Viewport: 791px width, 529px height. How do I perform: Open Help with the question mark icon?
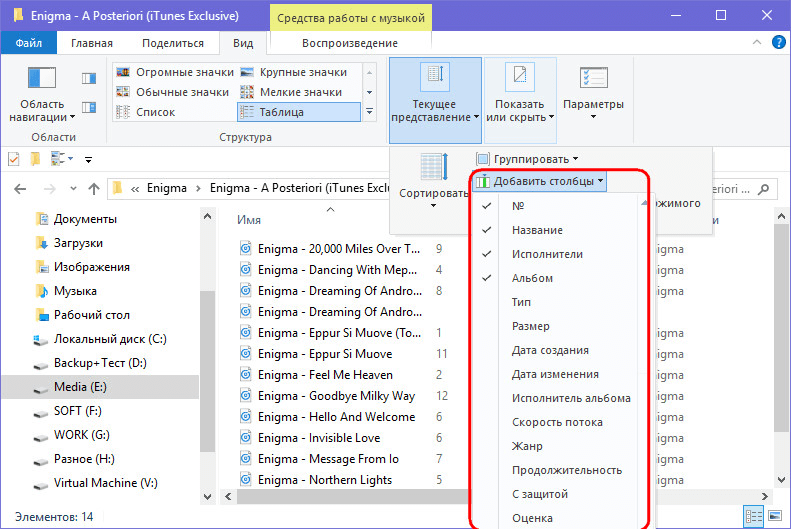[x=778, y=42]
